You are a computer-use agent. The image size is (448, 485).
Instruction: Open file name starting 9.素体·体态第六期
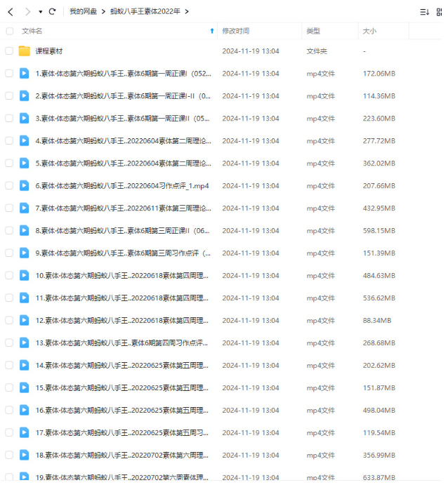pos(123,253)
